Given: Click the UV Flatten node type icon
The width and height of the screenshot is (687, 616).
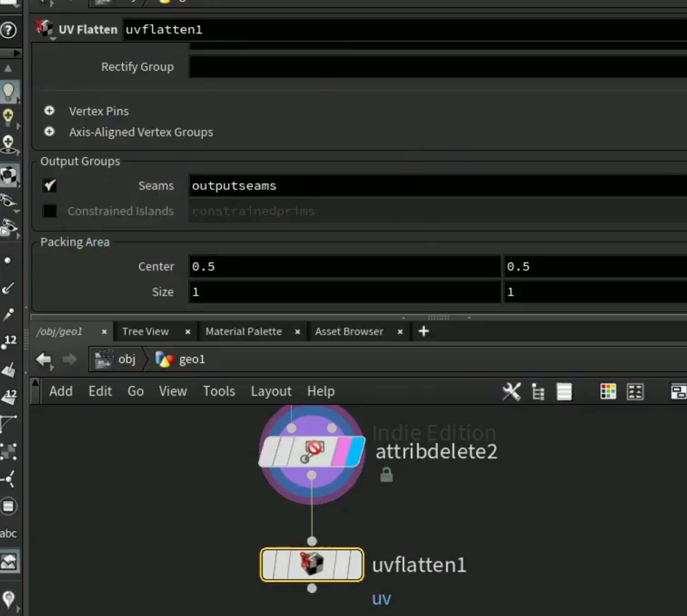Looking at the screenshot, I should tap(44, 29).
